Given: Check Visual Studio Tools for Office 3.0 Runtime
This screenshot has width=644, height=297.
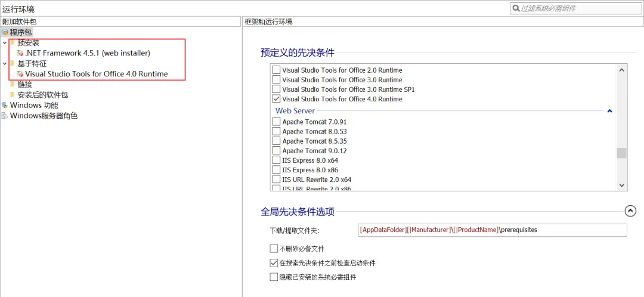Looking at the screenshot, I should point(277,80).
